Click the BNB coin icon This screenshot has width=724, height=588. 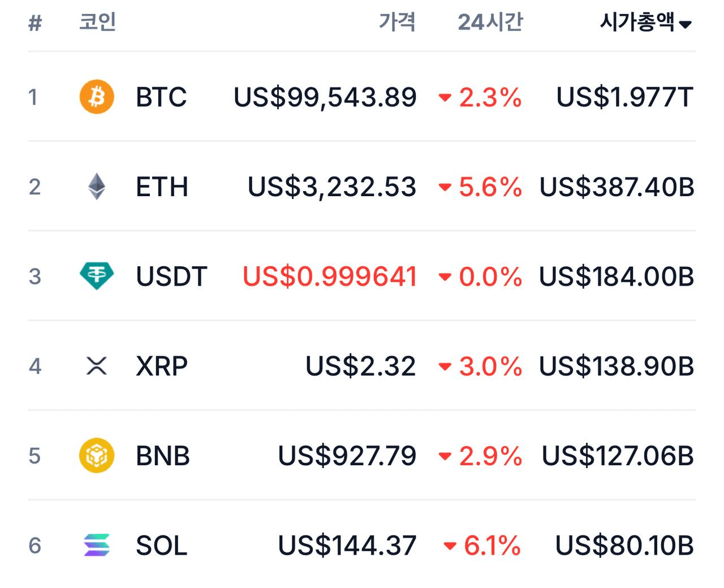click(97, 456)
